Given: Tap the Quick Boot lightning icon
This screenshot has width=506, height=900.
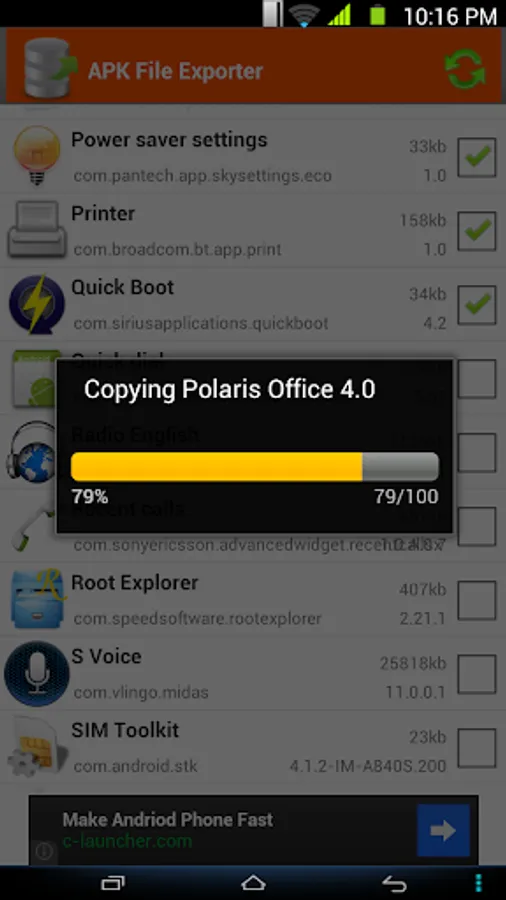Looking at the screenshot, I should point(37,304).
